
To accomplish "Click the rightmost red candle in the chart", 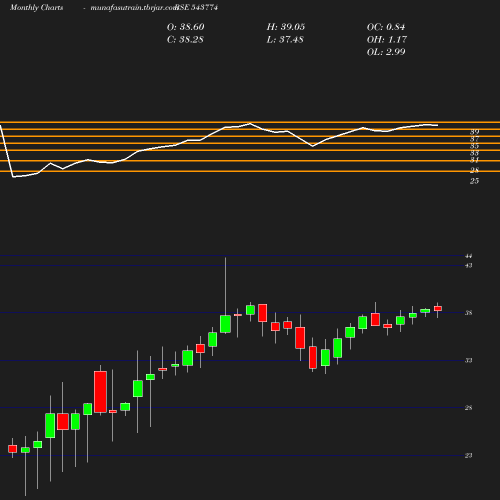I will coord(438,309).
